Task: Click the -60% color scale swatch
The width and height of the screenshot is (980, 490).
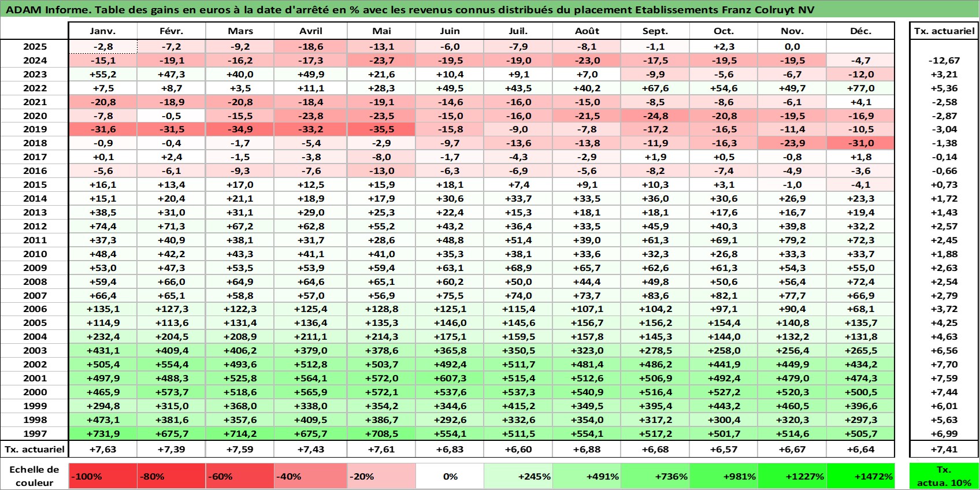Action: [x=240, y=476]
